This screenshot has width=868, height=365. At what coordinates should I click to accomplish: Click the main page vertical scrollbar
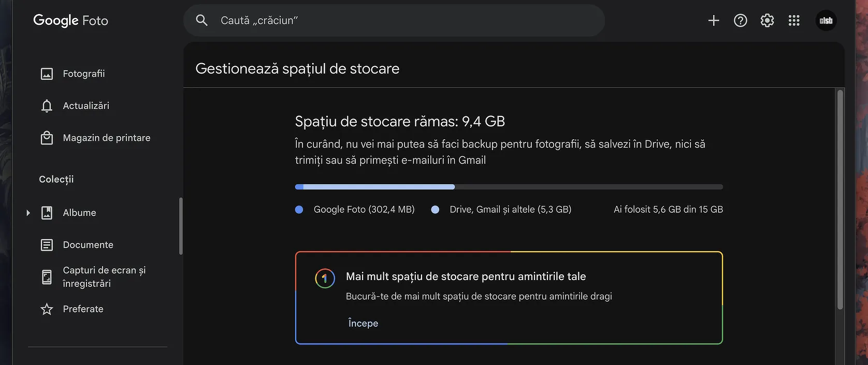click(840, 200)
